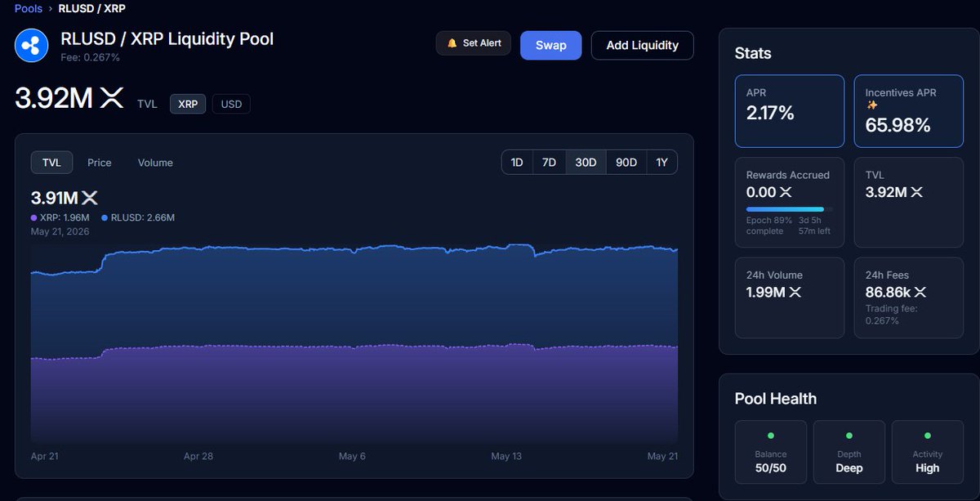Select the 7D time range
The height and width of the screenshot is (501, 980).
(x=549, y=163)
